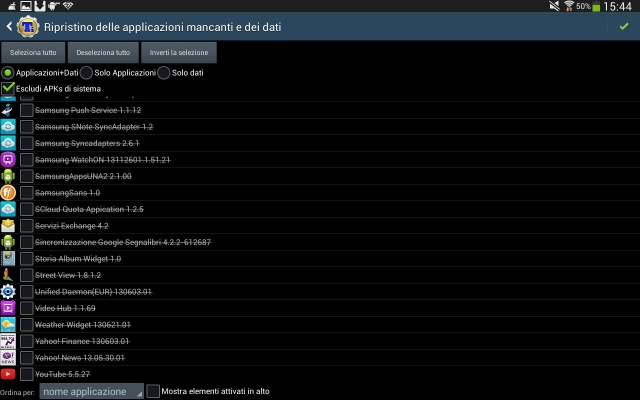Tap the Yahoo! Finance icon

(x=8, y=341)
